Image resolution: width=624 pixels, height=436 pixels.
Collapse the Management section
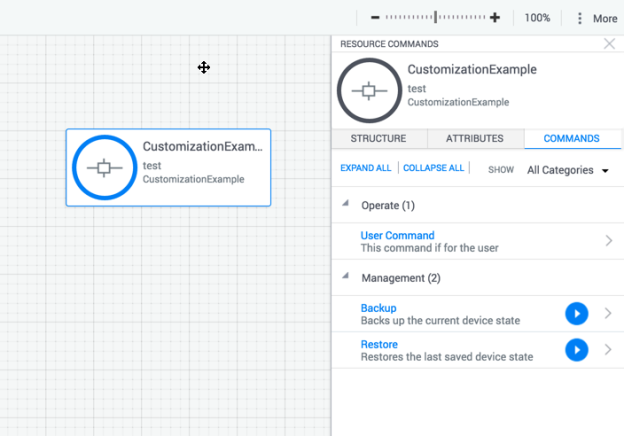coord(346,277)
